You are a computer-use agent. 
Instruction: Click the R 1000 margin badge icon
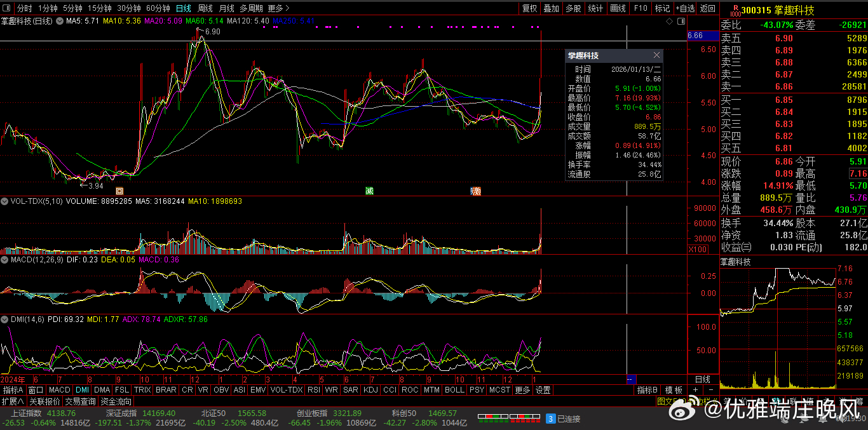tap(735, 10)
